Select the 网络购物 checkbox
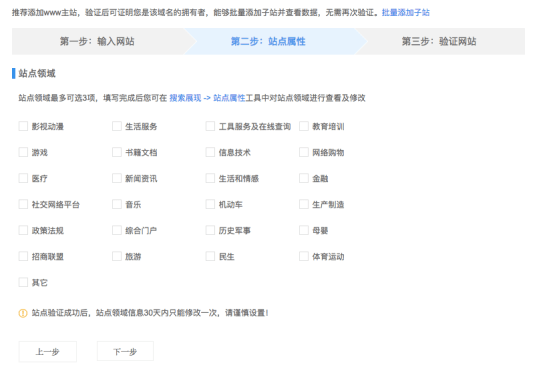Image resolution: width=545 pixels, height=377 pixels. (304, 152)
